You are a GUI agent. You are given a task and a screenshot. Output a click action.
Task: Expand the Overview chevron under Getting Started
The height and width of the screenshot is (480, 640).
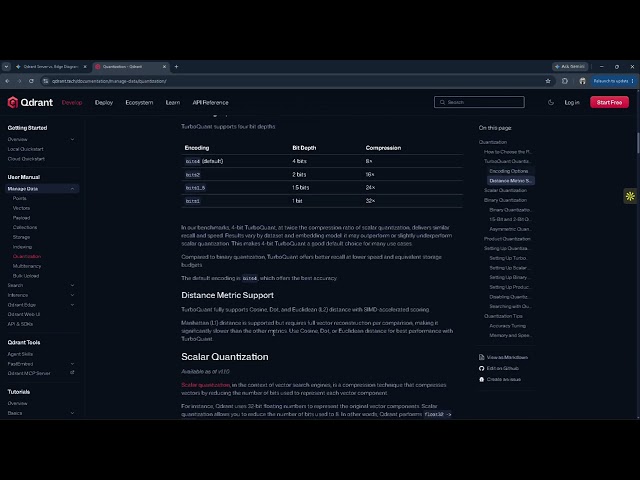(x=72, y=139)
